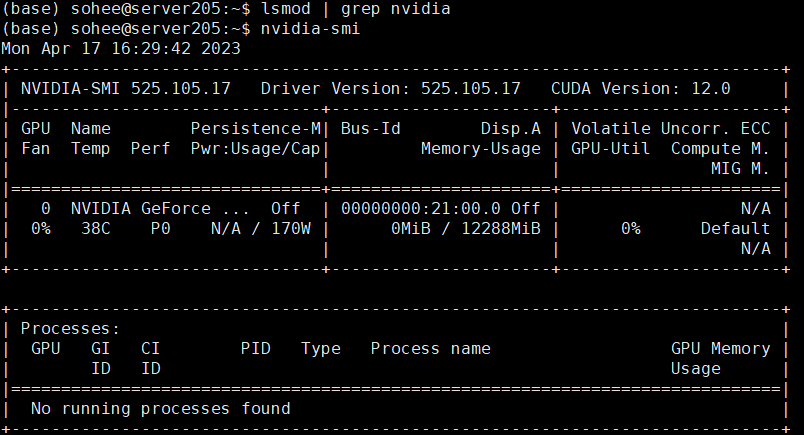Select 'Driver Version: 525.105.17' text
Image resolution: width=804 pixels, height=435 pixels.
click(390, 89)
